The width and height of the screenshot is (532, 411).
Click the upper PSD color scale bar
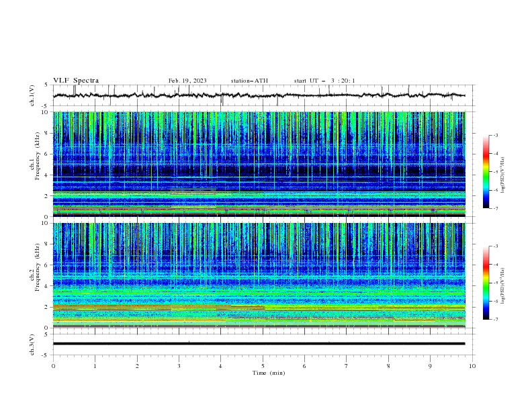pyautogui.click(x=486, y=172)
